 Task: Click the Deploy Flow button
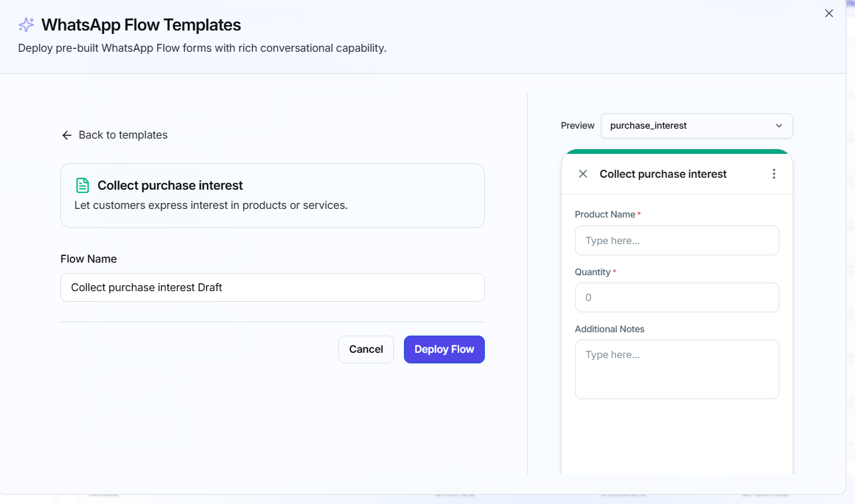(444, 349)
